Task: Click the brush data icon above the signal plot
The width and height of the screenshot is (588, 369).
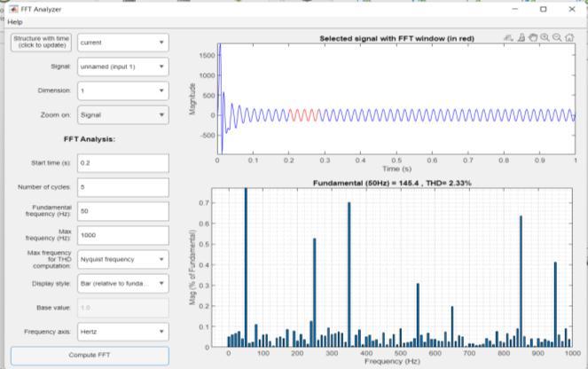Action: (509, 37)
